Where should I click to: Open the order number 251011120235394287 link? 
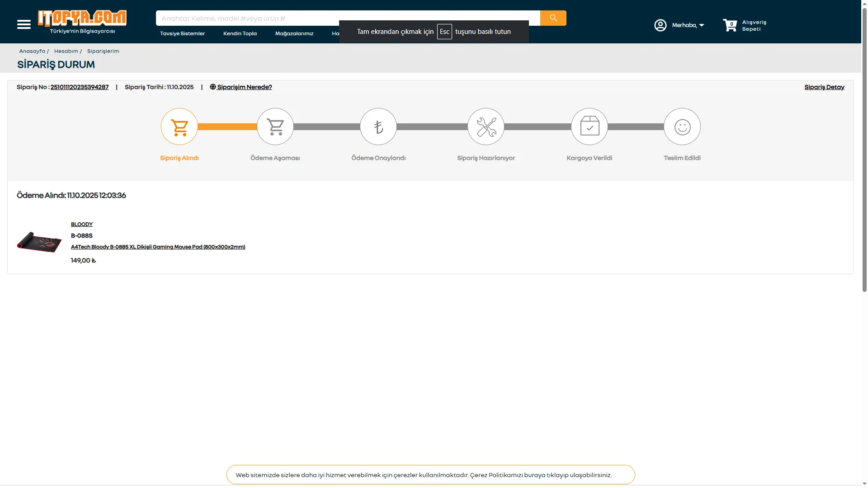point(80,87)
